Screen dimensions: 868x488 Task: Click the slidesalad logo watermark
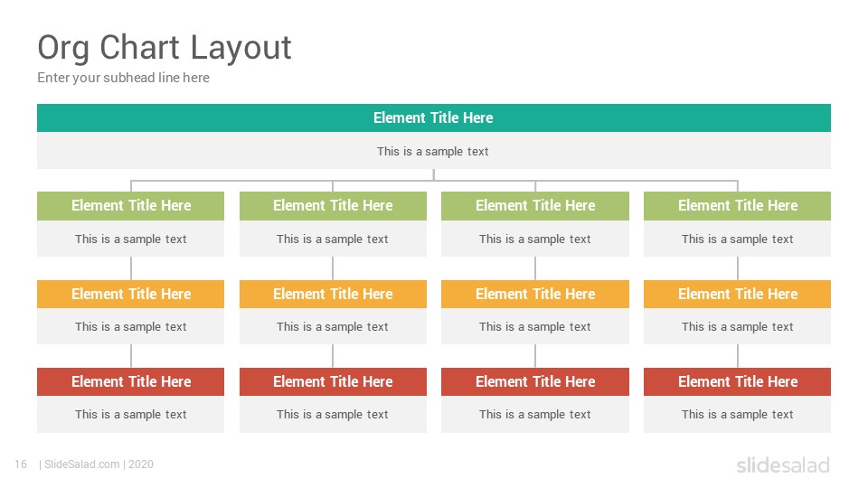click(x=783, y=465)
